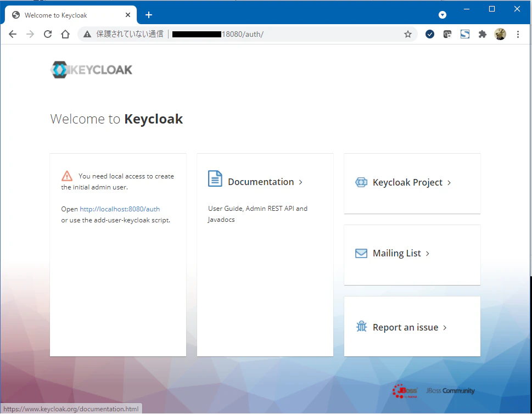This screenshot has width=532, height=414.
Task: Open the Extensions puzzle piece menu
Action: pyautogui.click(x=483, y=34)
